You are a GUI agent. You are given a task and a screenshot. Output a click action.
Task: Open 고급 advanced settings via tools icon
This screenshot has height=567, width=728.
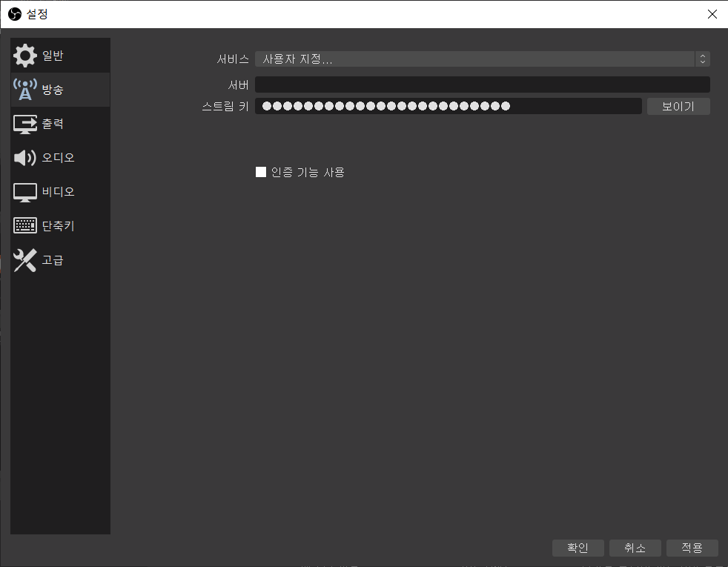24,260
